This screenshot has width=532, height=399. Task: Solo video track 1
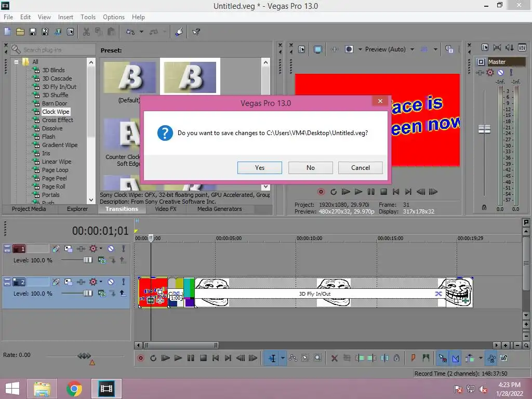(x=123, y=249)
